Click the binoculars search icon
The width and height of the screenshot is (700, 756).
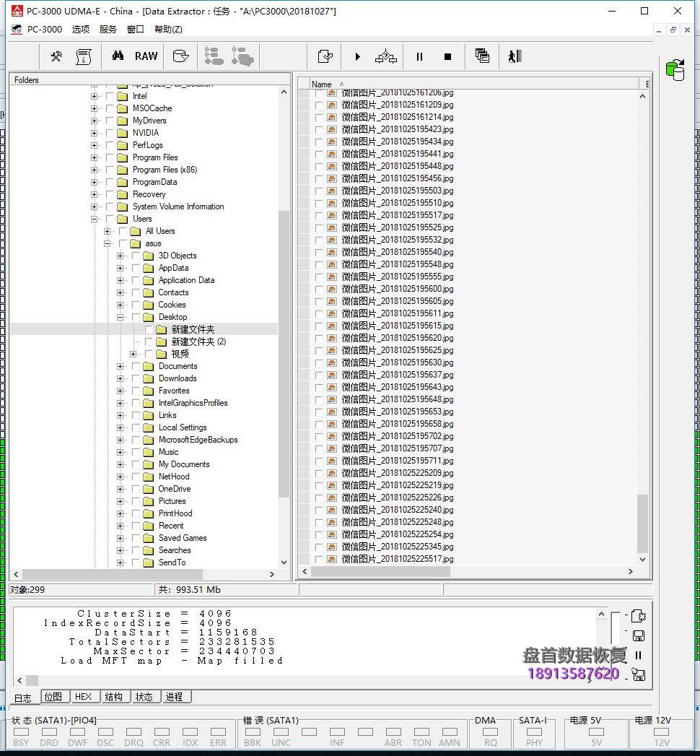pos(118,56)
